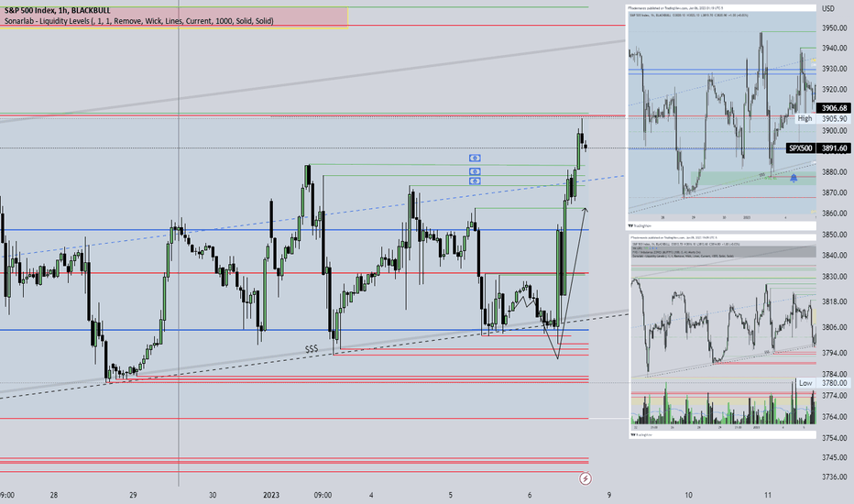Open the lower inset chart with volume bars
854x504 pixels.
coord(723,336)
